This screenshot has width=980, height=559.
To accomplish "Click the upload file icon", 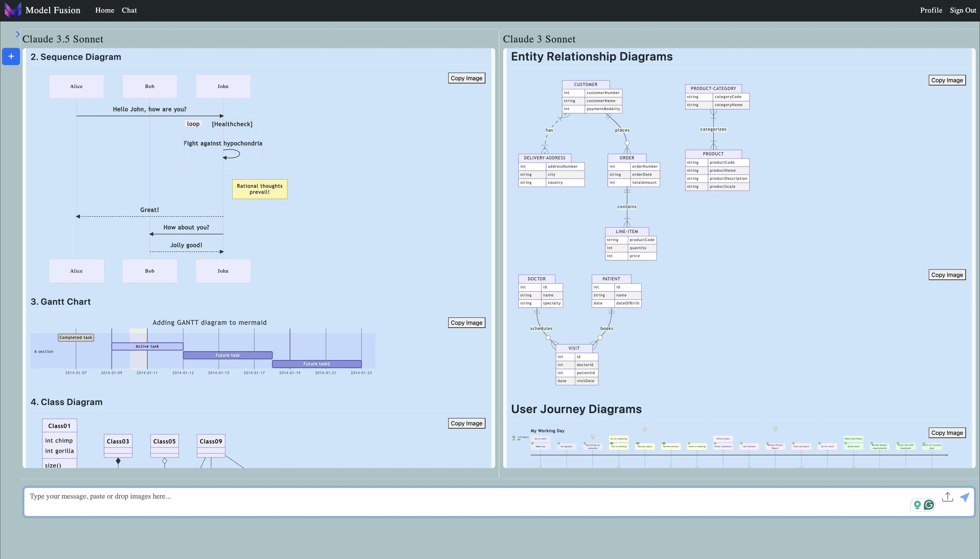I will (947, 497).
